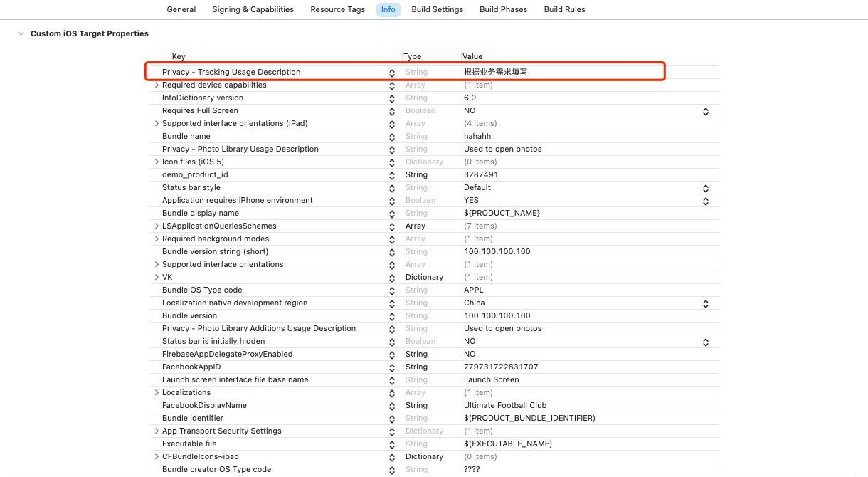Click key stepper for Bundle name
The width and height of the screenshot is (868, 477).
coord(392,137)
